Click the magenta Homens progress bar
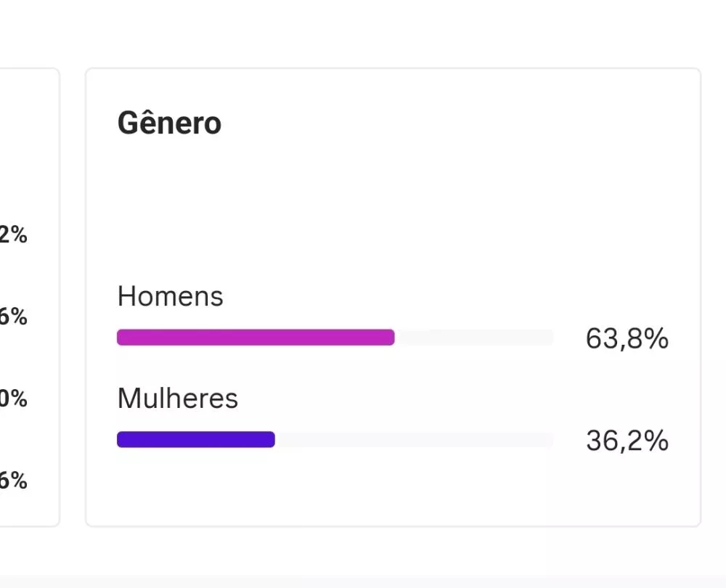 click(x=254, y=338)
